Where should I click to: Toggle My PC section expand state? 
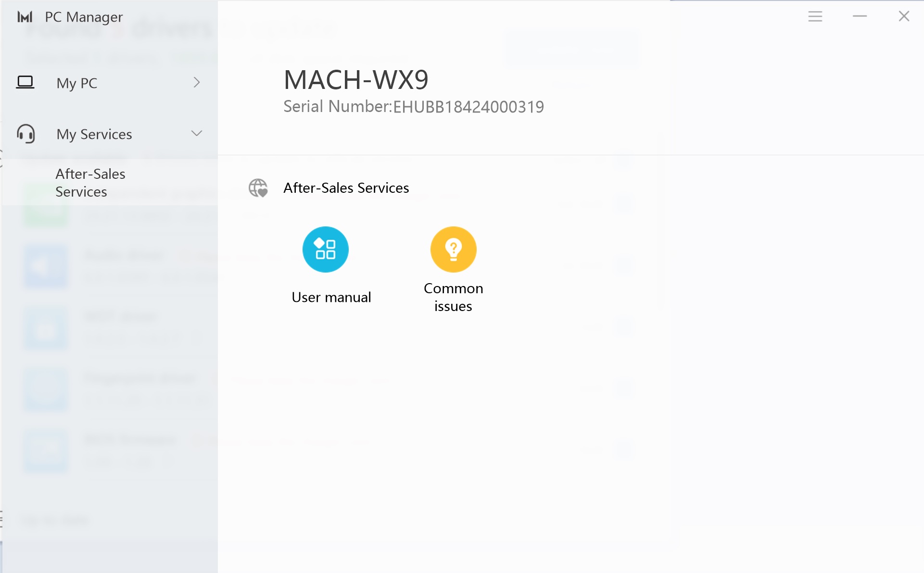coord(196,83)
